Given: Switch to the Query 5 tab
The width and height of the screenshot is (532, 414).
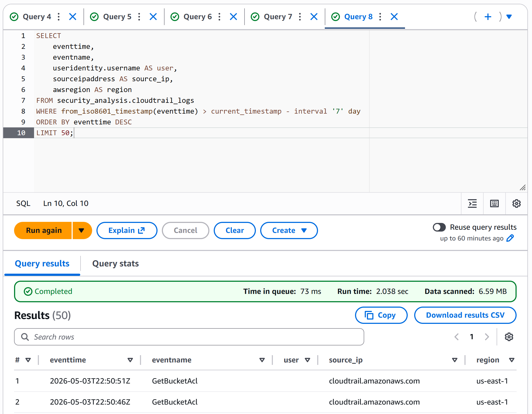Looking at the screenshot, I should tap(117, 17).
